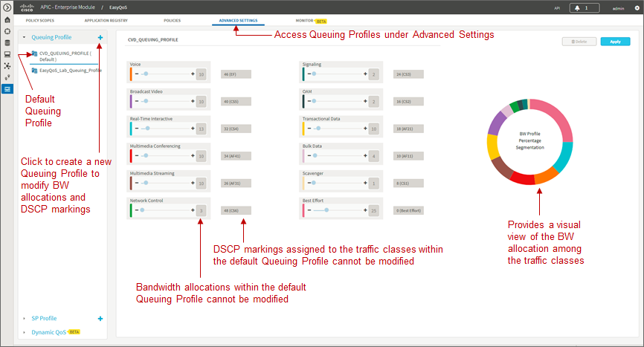
Task: Add a new Queuing Profile with plus
Action: point(100,37)
